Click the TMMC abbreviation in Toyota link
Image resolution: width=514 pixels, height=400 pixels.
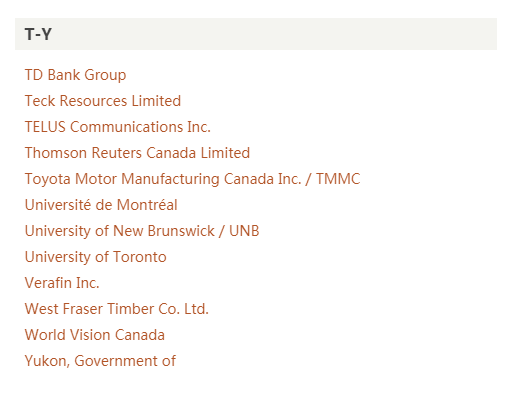[338, 179]
